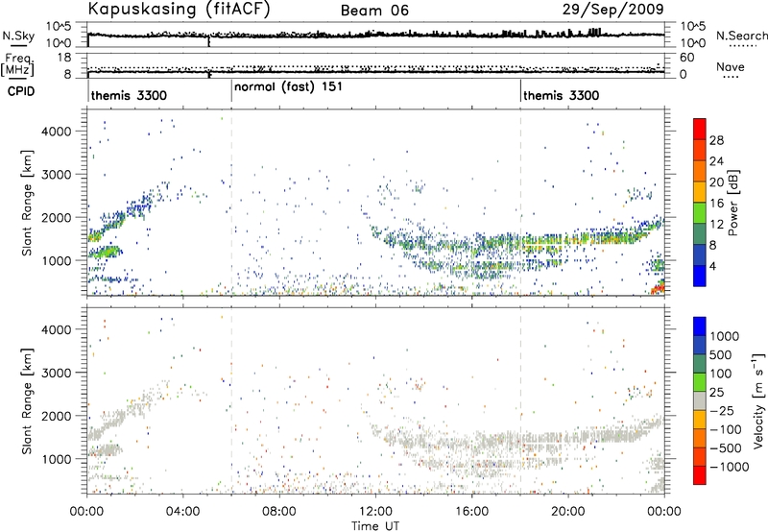Image resolution: width=768 pixels, height=532 pixels.
Task: Click the velocity panel 'Slant Range [km]' label
Action: (28, 401)
